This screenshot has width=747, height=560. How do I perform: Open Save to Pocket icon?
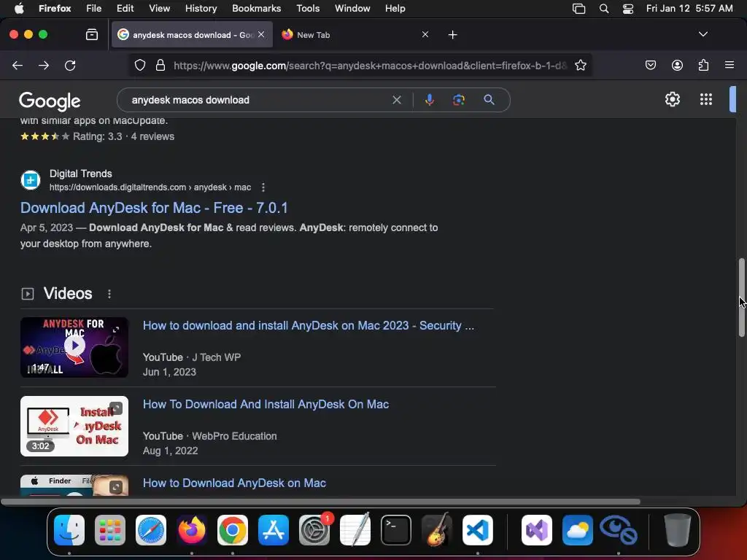coord(650,65)
